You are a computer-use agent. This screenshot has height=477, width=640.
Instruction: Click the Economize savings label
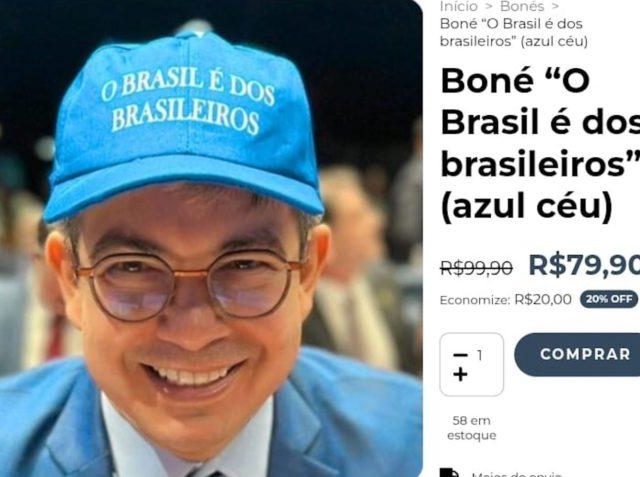[x=475, y=300]
